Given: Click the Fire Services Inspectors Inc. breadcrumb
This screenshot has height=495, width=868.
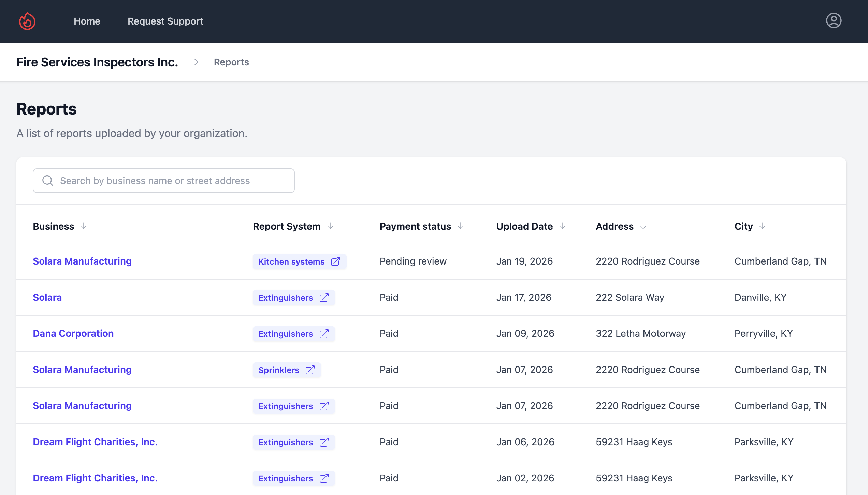Looking at the screenshot, I should coord(98,62).
